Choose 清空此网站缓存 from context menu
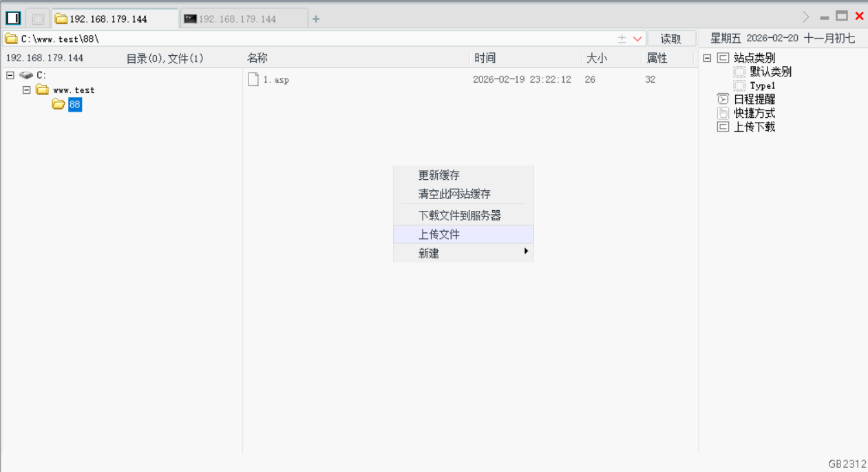 pyautogui.click(x=463, y=194)
